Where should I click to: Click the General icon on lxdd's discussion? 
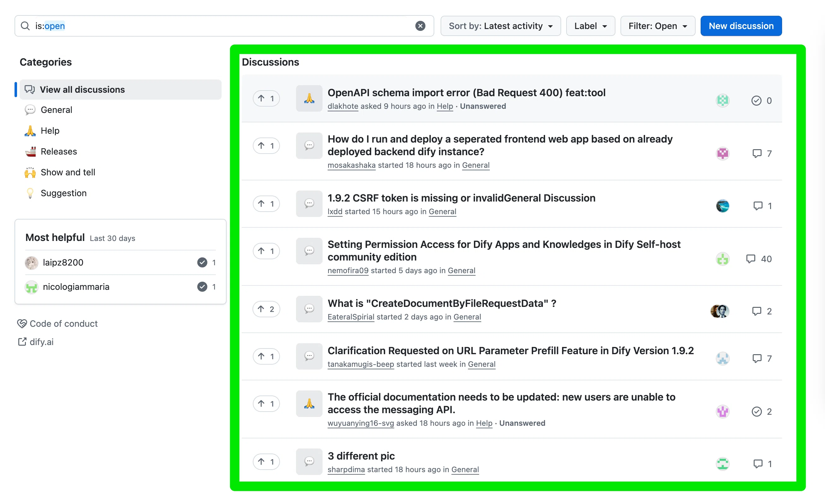[309, 203]
